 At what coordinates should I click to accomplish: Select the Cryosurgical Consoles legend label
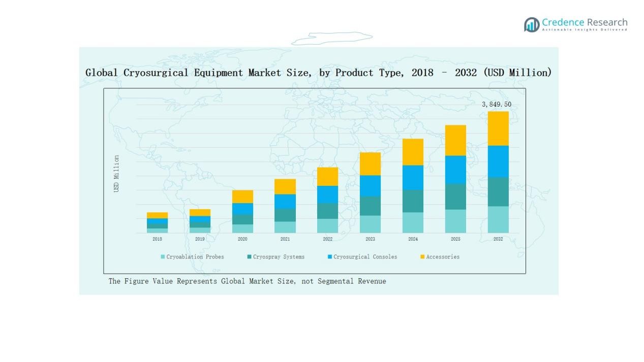[365, 257]
